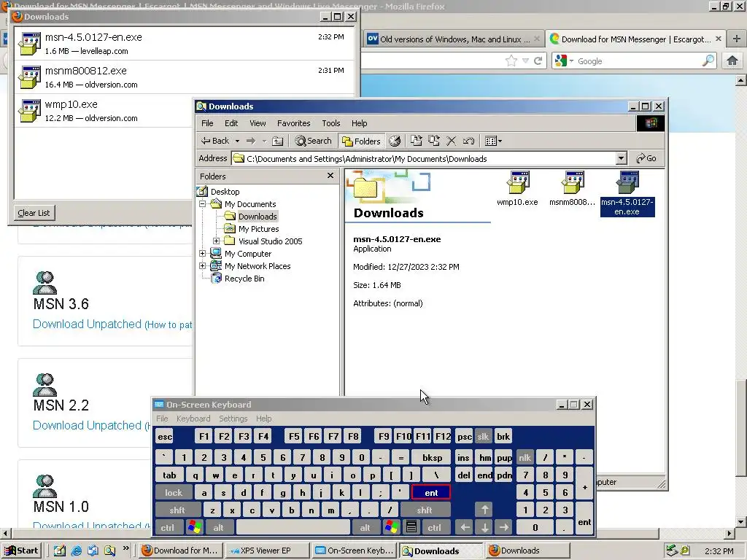Collapse the My Documents tree node
747x560 pixels.
[203, 204]
